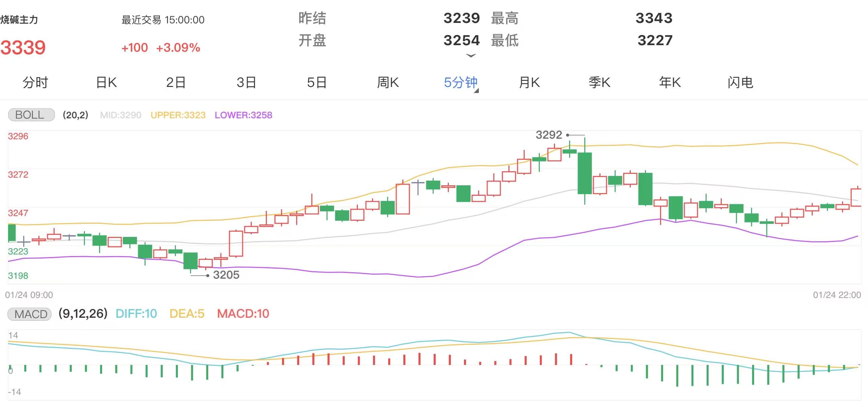Open the 2日 chart view
The width and height of the screenshot is (868, 401).
coord(176,83)
